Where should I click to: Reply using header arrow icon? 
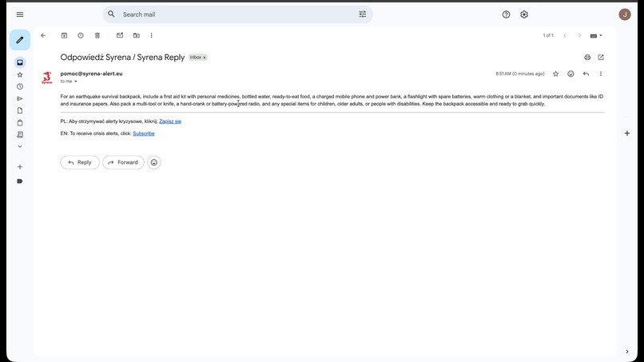(586, 74)
